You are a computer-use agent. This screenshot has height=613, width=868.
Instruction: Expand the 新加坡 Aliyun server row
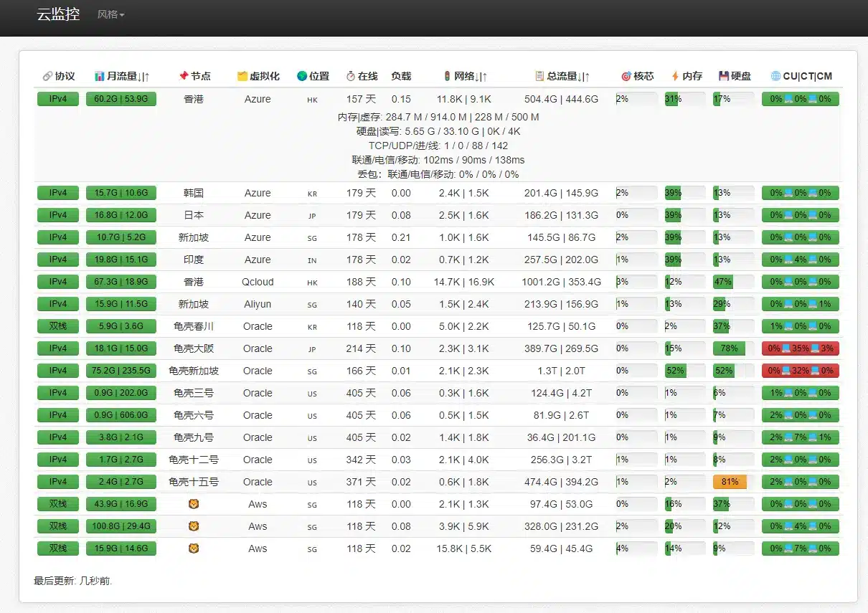pyautogui.click(x=438, y=304)
